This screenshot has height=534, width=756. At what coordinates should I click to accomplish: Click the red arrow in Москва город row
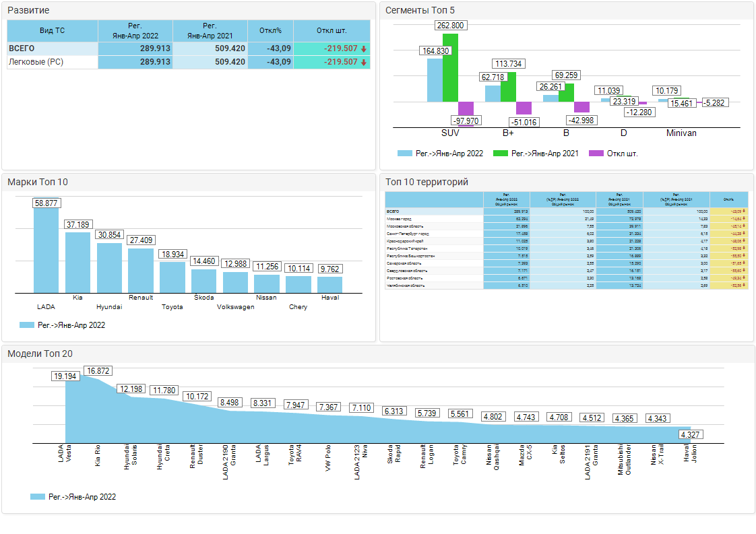pyautogui.click(x=744, y=219)
